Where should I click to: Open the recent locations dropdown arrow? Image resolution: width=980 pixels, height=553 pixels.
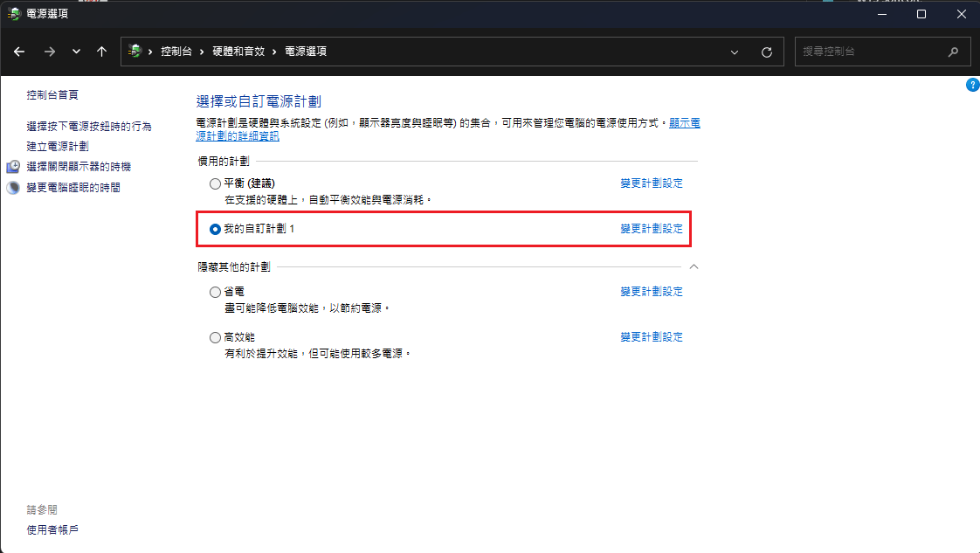(76, 52)
